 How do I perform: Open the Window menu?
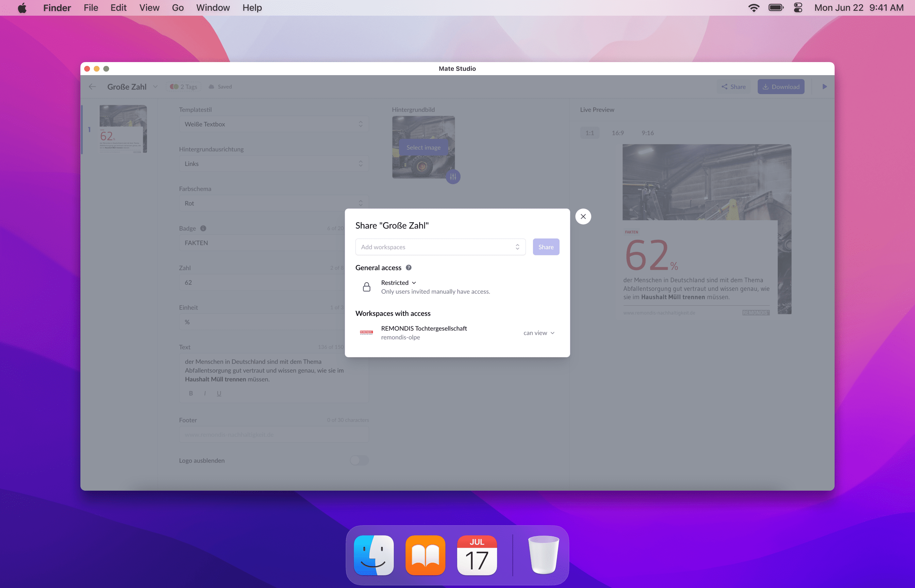pyautogui.click(x=213, y=8)
